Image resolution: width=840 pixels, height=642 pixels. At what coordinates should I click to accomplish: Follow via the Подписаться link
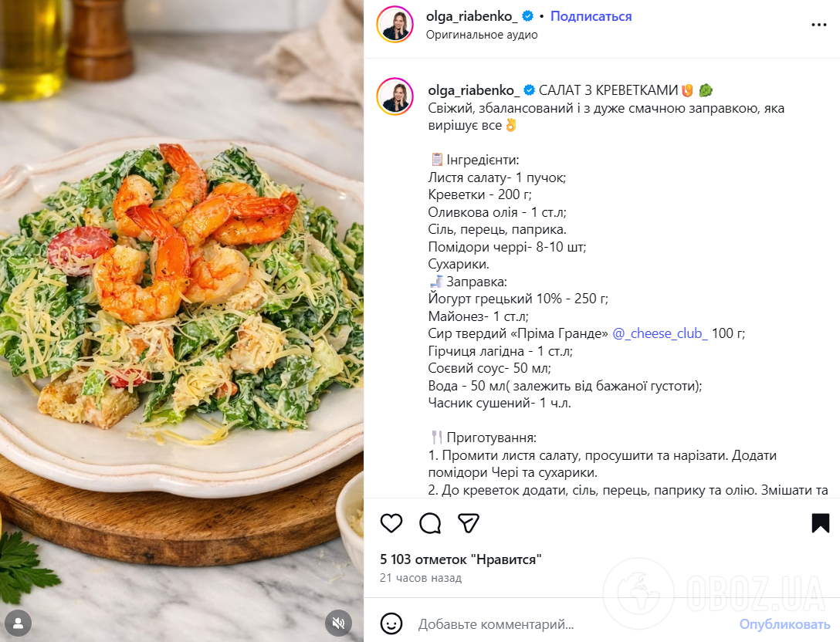coord(591,17)
